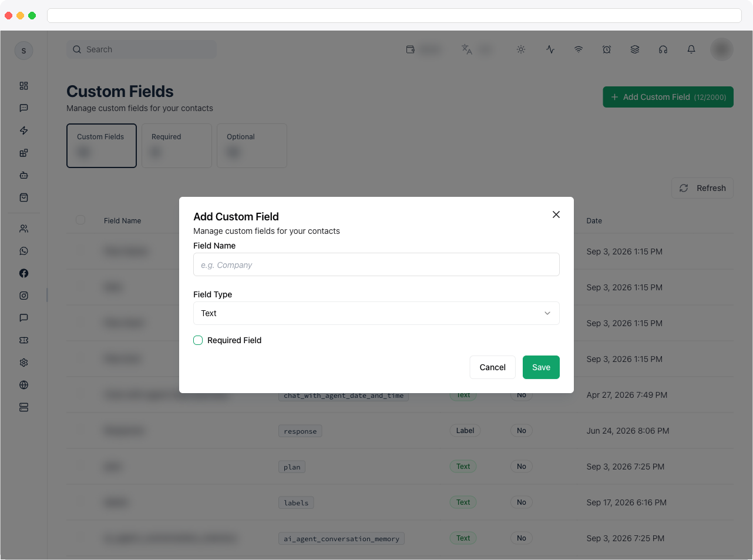
Task: Open the headphones support icon
Action: coord(663,49)
